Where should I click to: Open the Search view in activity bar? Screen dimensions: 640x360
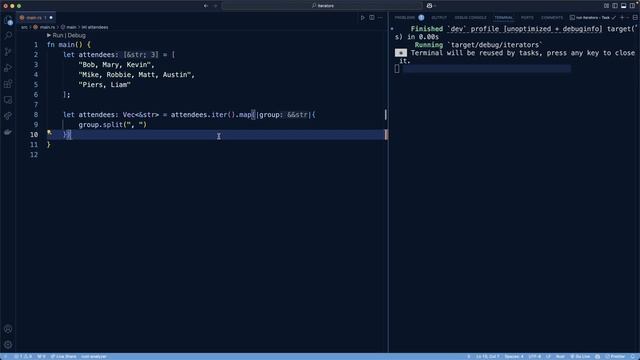click(x=8, y=36)
